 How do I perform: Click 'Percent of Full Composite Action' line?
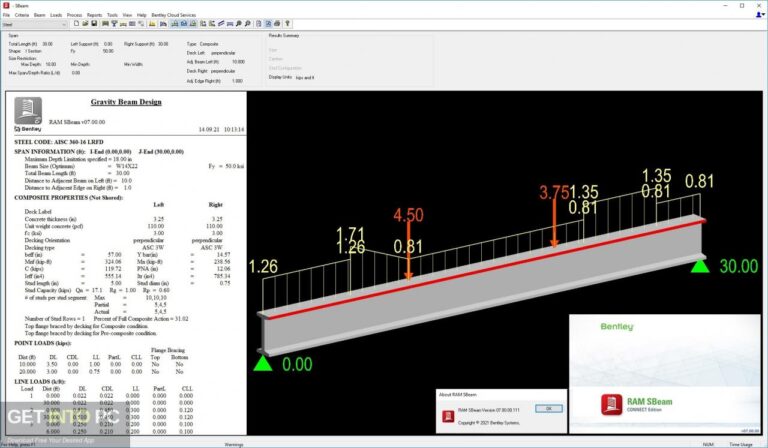[141, 319]
